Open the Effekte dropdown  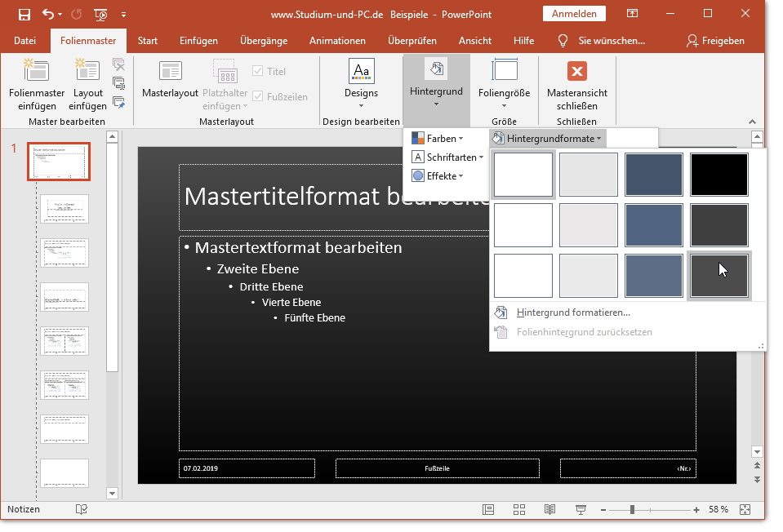pyautogui.click(x=438, y=175)
